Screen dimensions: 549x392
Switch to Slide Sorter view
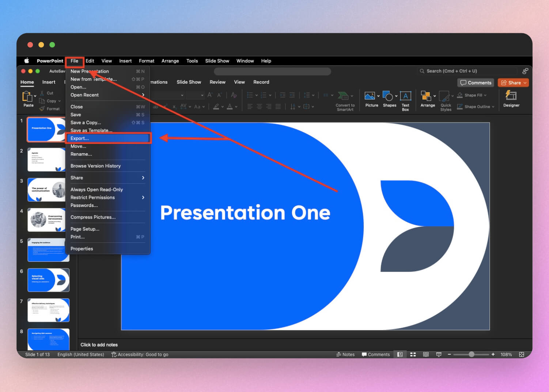[413, 354]
